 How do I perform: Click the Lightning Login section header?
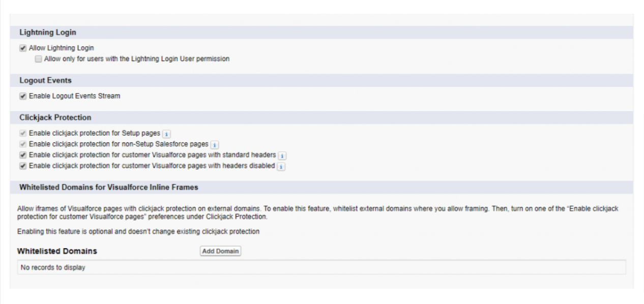(x=48, y=33)
